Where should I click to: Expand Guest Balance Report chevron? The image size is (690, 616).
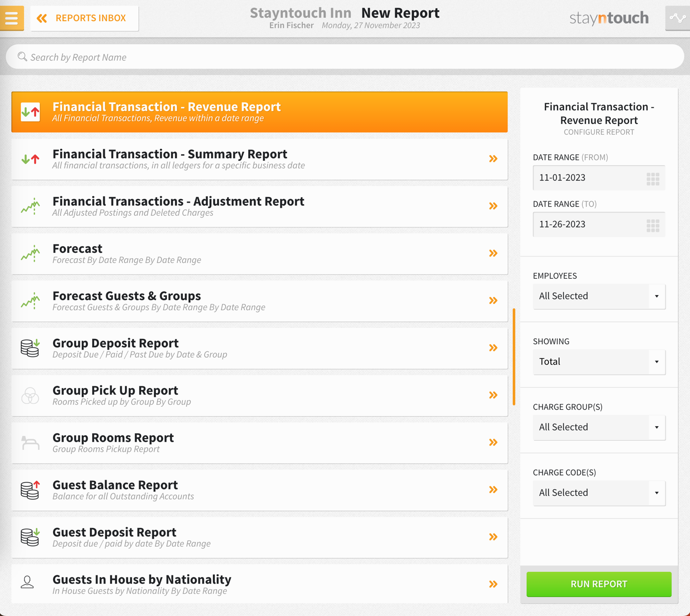click(x=493, y=490)
